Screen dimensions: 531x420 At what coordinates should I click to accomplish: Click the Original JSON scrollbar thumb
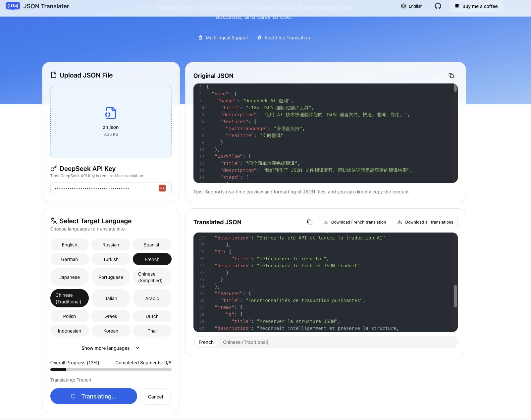pyautogui.click(x=455, y=88)
